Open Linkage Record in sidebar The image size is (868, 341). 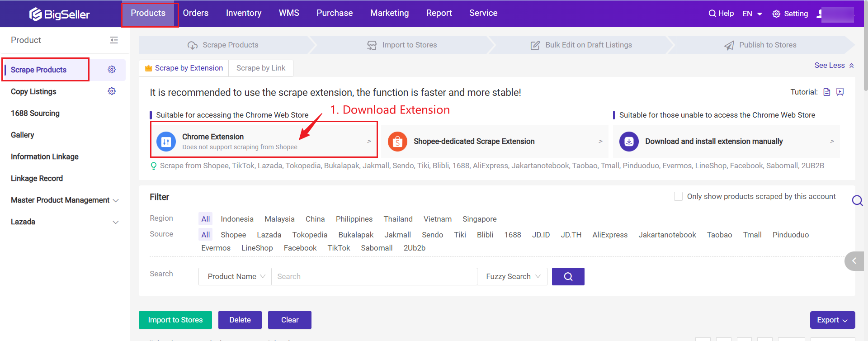point(37,178)
